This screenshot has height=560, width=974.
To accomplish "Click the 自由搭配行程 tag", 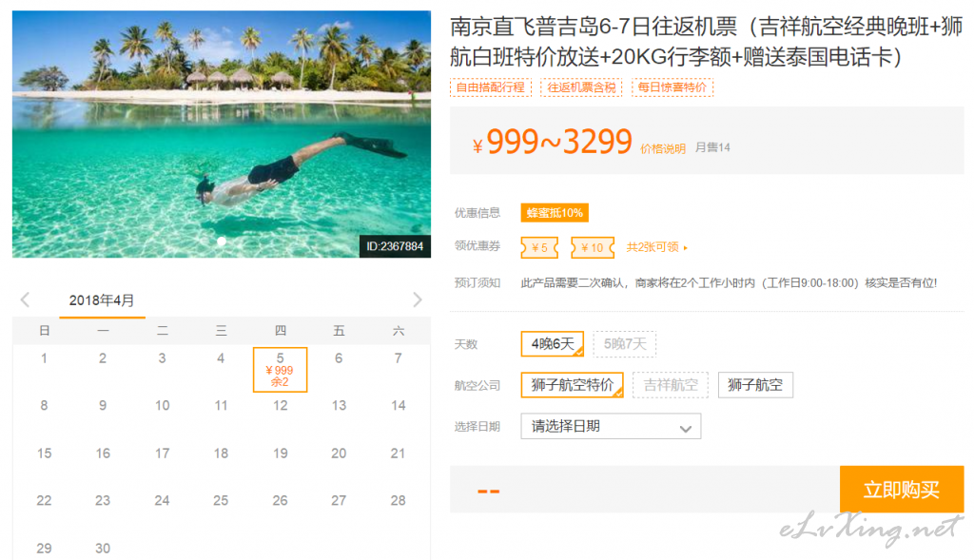I will click(491, 87).
